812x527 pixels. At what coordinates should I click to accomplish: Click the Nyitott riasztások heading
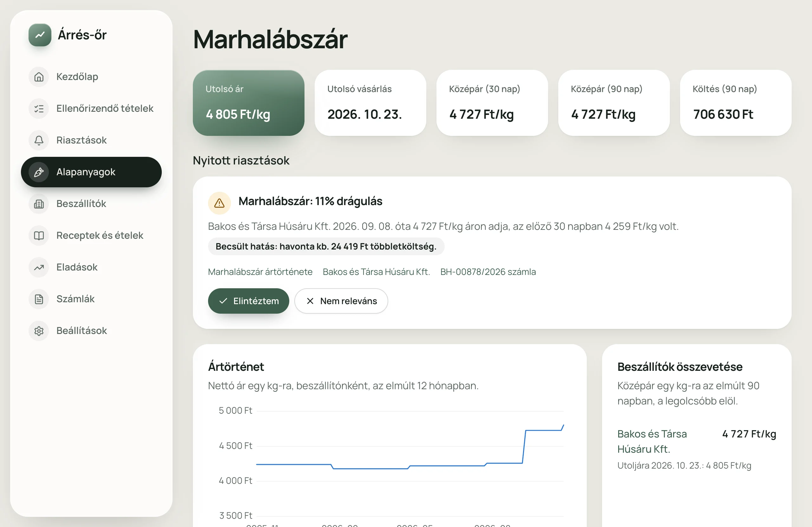coord(241,161)
